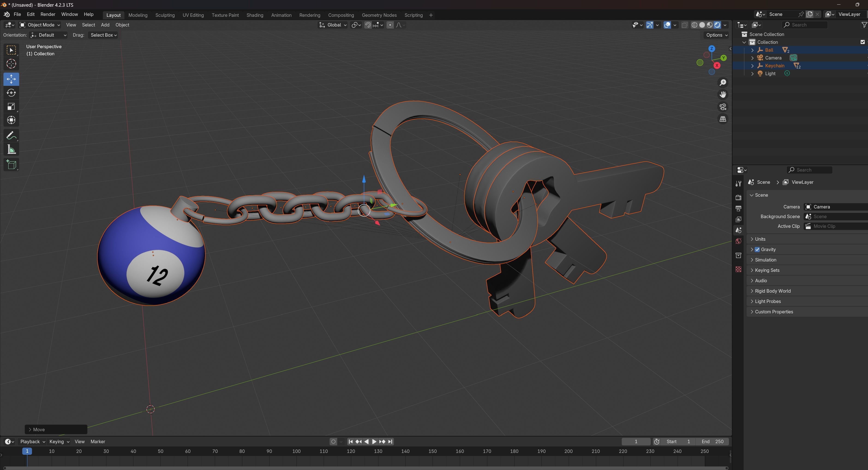Select the Measure tool
This screenshot has width=868, height=470.
point(11,150)
